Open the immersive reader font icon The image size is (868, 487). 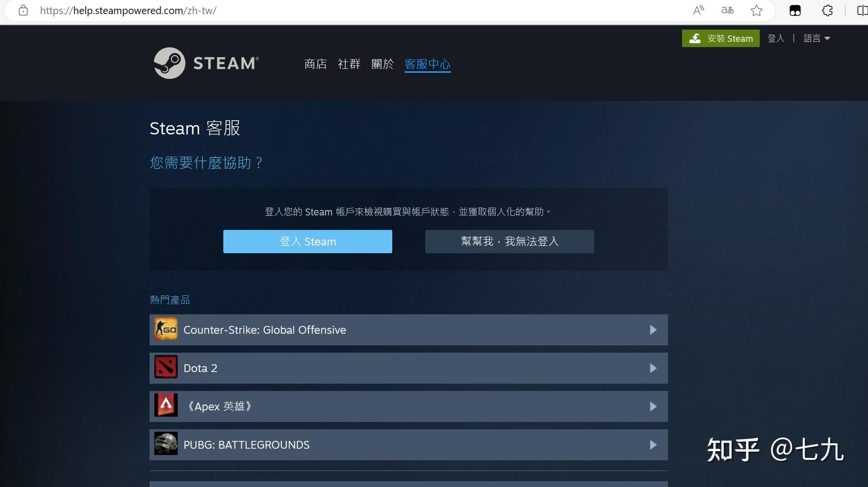pyautogui.click(x=727, y=10)
